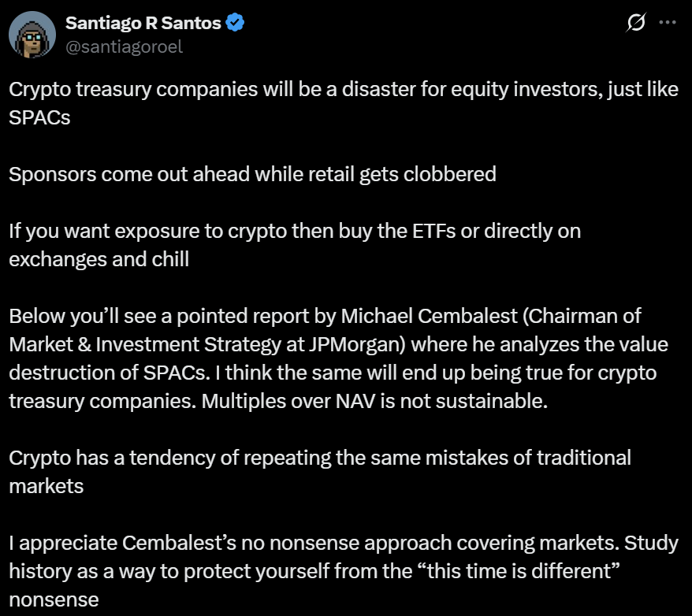Click the final word 'nonsense' in the tweet
Viewport: 692px width, 616px height.
tap(54, 599)
